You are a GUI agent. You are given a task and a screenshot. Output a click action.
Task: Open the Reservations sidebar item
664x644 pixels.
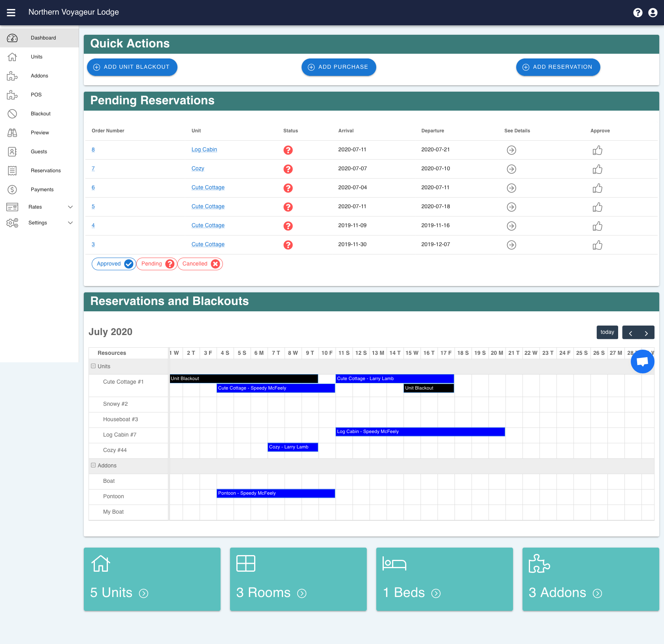click(45, 170)
